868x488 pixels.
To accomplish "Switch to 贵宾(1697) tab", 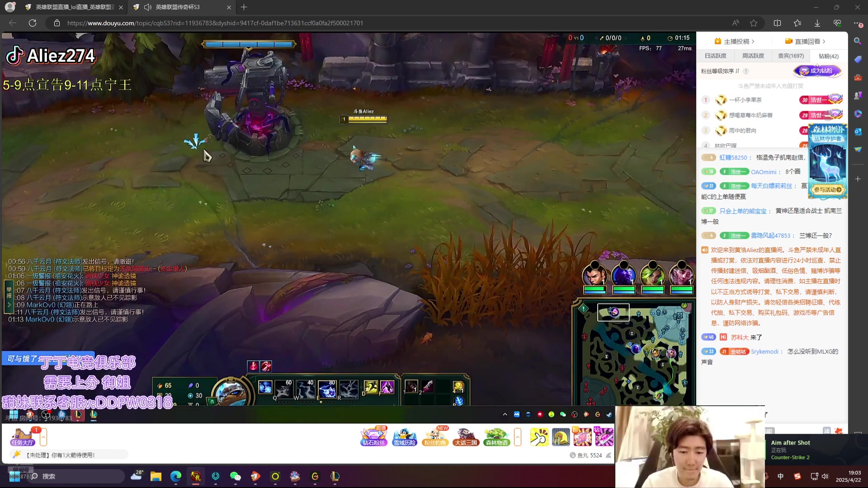I will (x=791, y=56).
